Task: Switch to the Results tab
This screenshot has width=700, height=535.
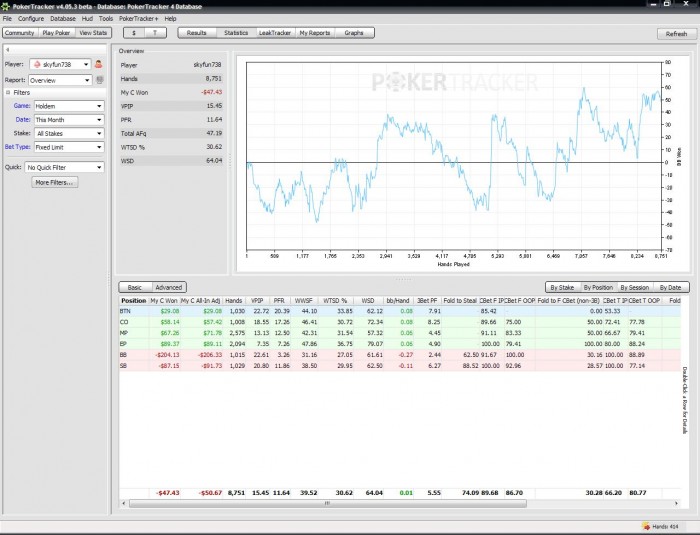Action: tap(197, 33)
